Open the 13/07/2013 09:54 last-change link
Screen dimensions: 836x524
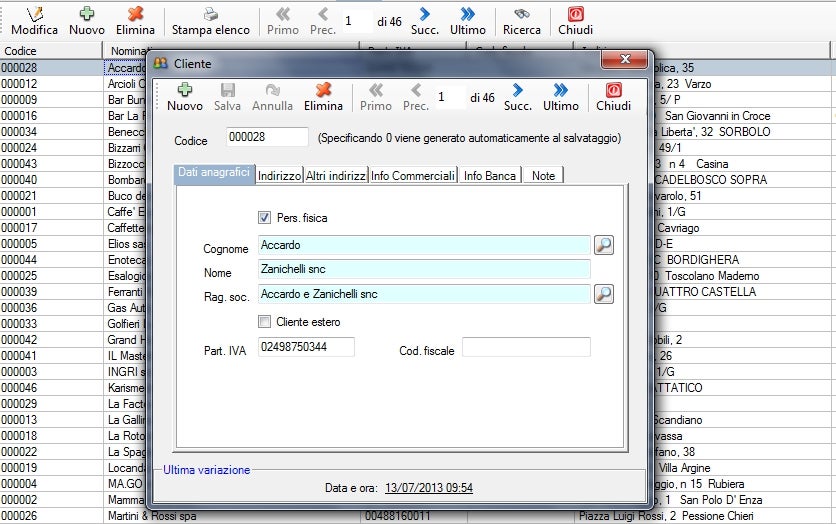[429, 488]
